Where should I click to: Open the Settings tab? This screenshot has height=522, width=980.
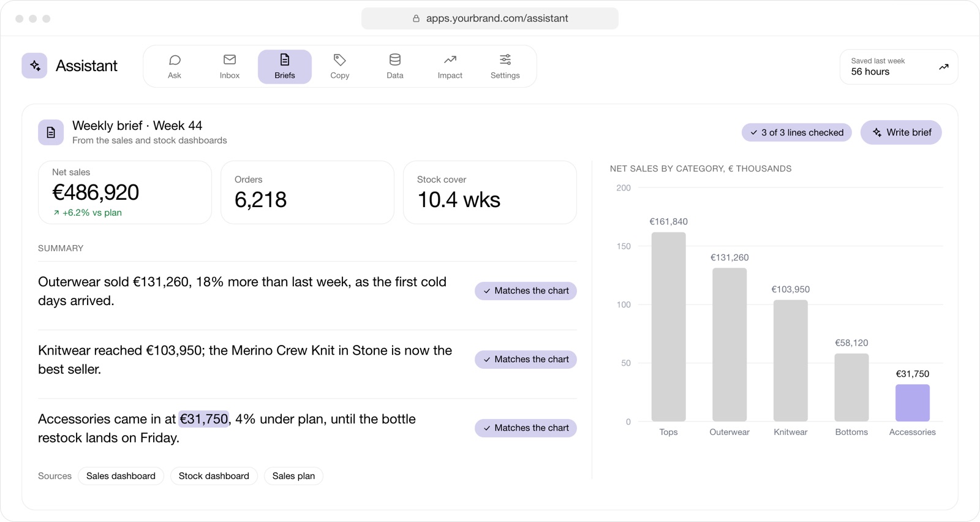[x=505, y=67]
